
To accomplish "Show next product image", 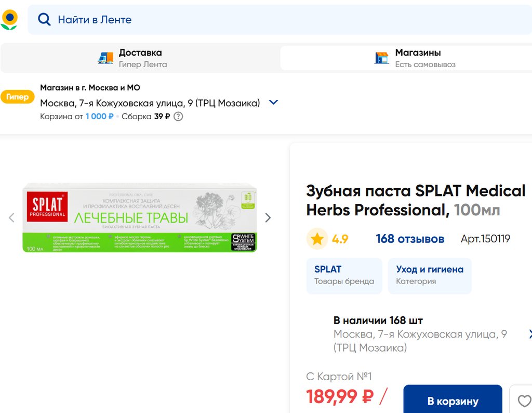I will pos(268,218).
